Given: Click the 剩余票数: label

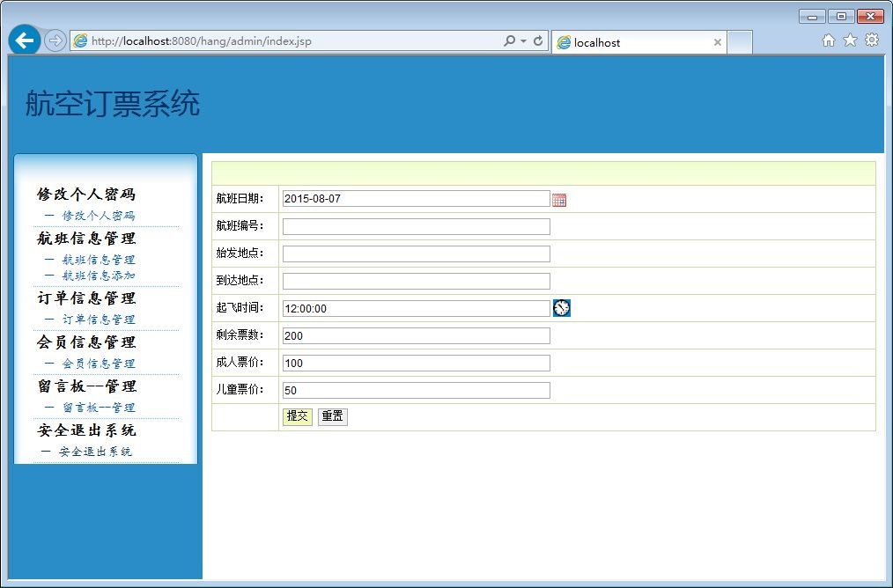Looking at the screenshot, I should pyautogui.click(x=240, y=334).
